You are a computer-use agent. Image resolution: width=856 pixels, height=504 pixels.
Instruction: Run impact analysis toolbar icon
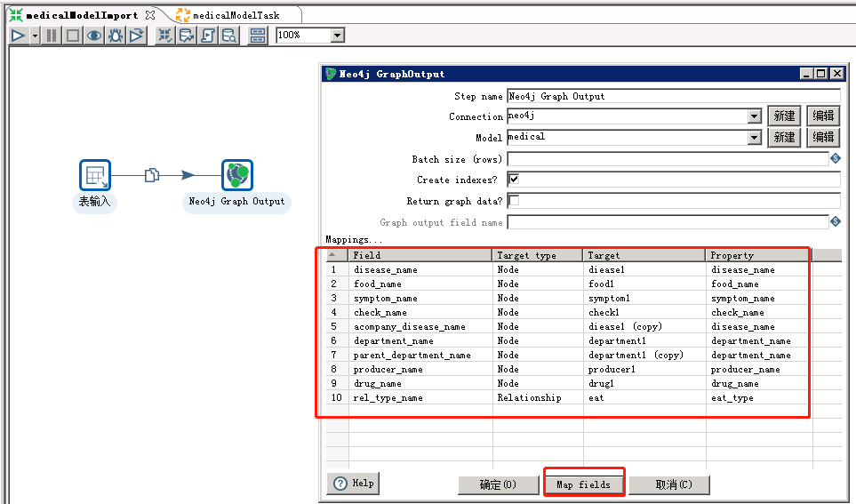coord(186,36)
